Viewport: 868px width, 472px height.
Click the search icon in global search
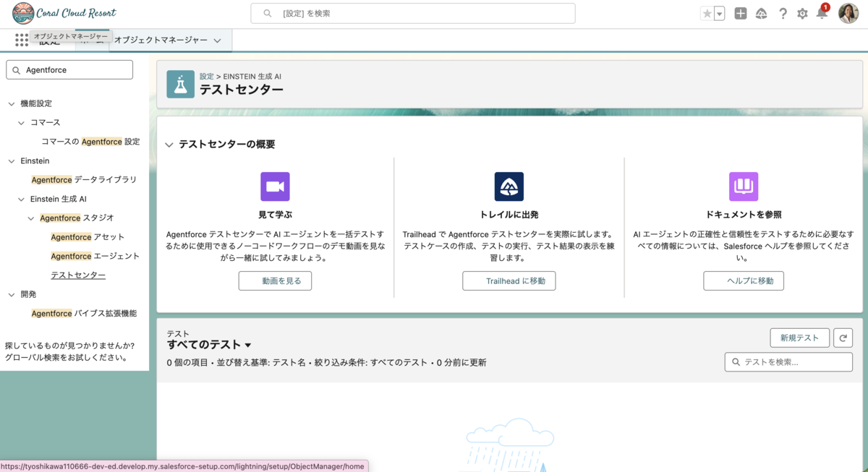(268, 14)
